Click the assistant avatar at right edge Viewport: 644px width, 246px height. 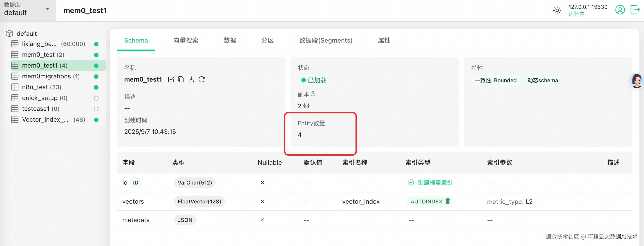click(x=637, y=80)
